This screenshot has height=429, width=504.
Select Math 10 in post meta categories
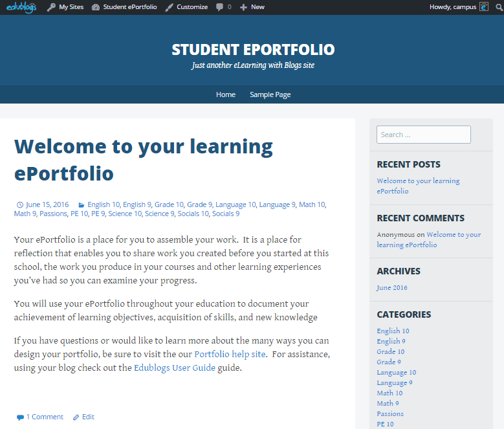tap(312, 204)
